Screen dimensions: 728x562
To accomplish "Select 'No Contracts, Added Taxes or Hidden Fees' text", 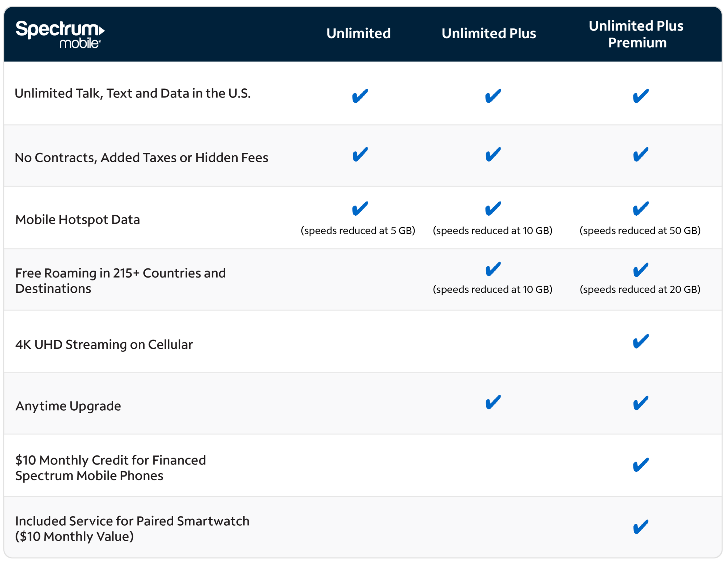I will click(x=142, y=158).
